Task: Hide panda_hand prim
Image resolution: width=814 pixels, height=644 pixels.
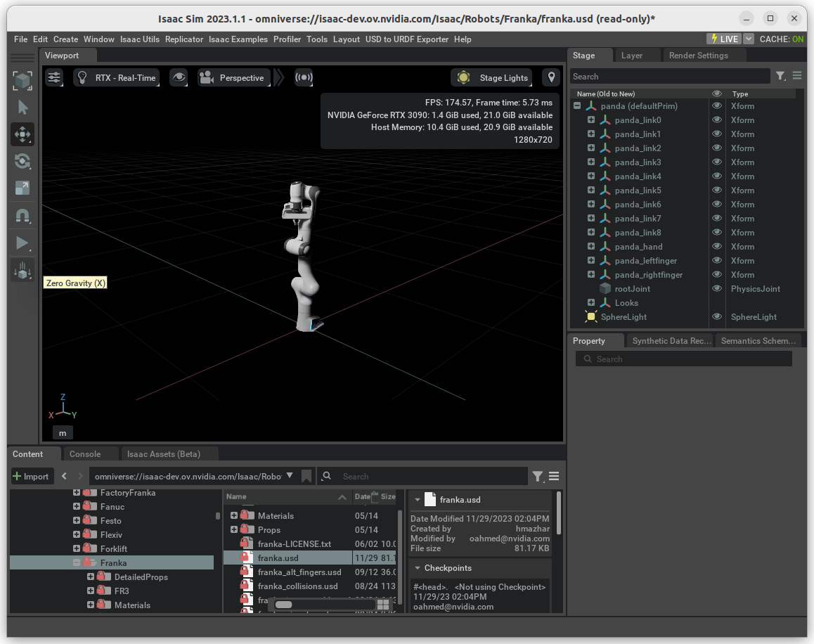Action: tap(717, 246)
